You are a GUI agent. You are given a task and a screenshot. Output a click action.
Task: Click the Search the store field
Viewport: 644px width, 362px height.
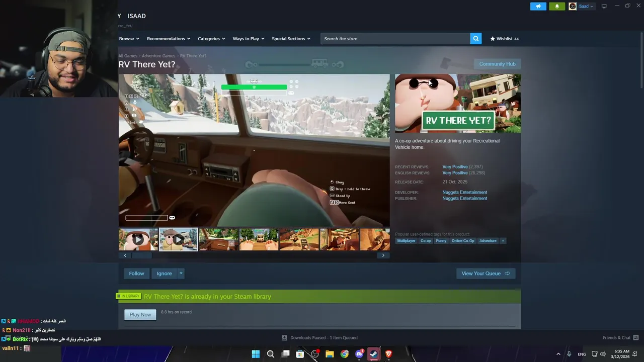pos(395,39)
